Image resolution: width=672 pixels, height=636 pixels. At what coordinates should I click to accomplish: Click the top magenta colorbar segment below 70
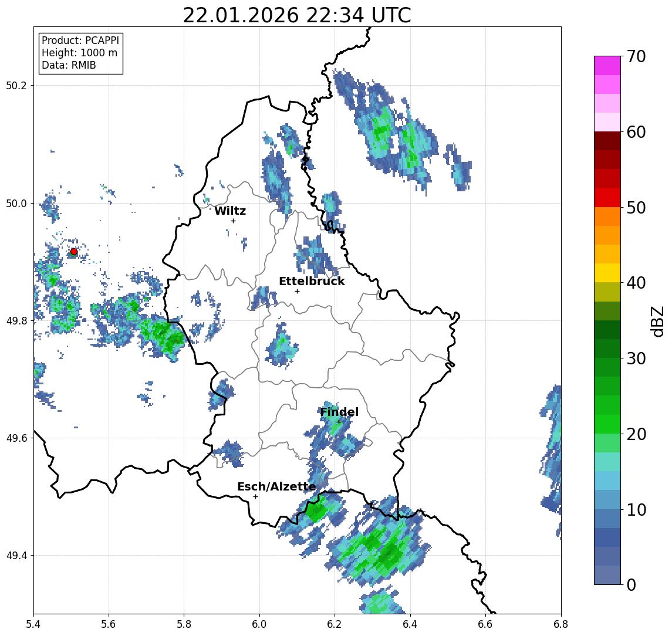[x=607, y=66]
